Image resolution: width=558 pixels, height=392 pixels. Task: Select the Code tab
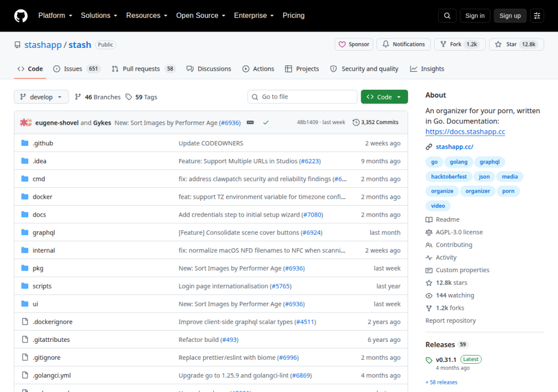click(31, 69)
